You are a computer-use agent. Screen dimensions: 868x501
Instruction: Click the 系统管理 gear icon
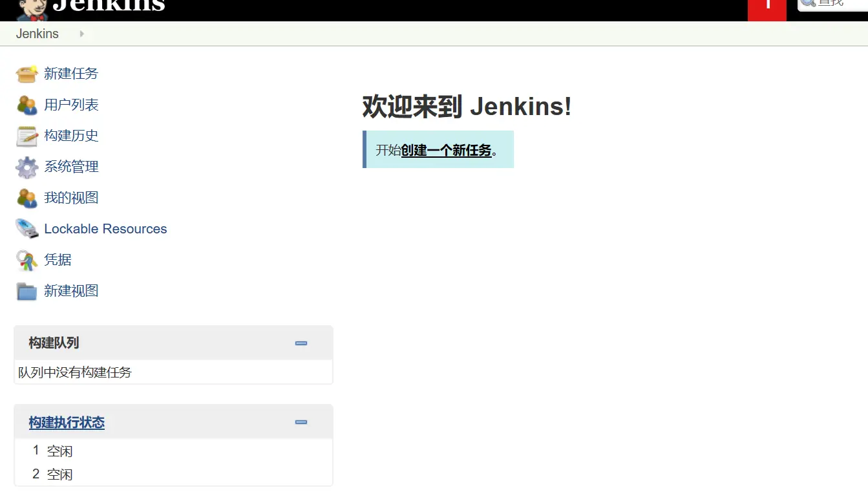click(x=27, y=167)
